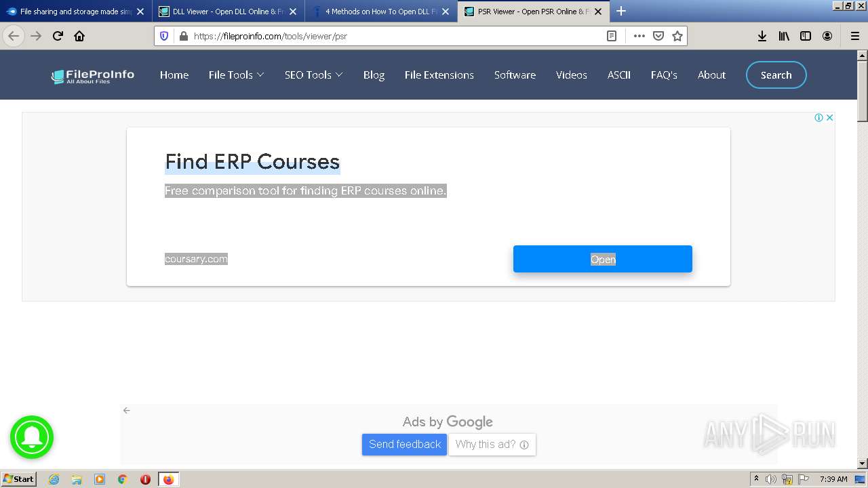Open Firefox account menu

coord(827,36)
